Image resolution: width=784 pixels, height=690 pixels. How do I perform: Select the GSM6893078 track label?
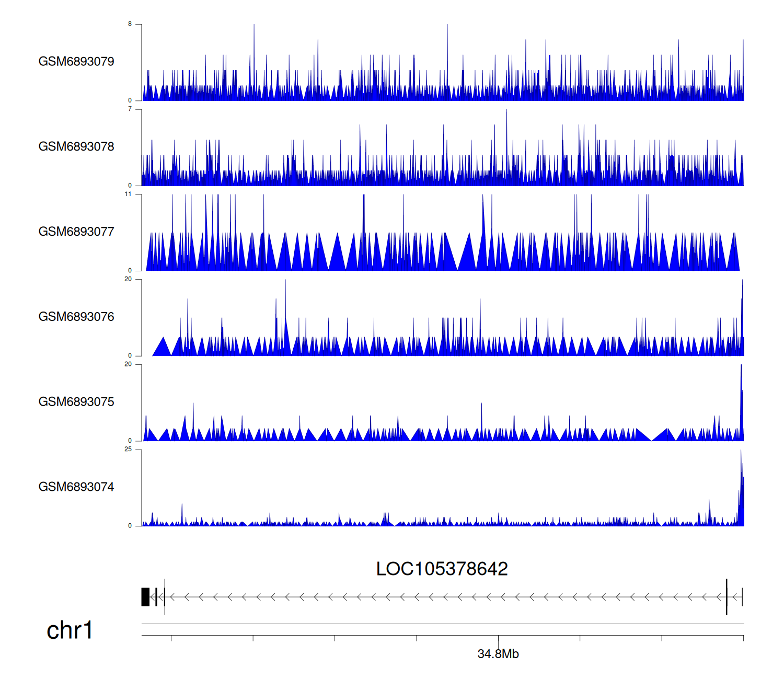pos(76,147)
